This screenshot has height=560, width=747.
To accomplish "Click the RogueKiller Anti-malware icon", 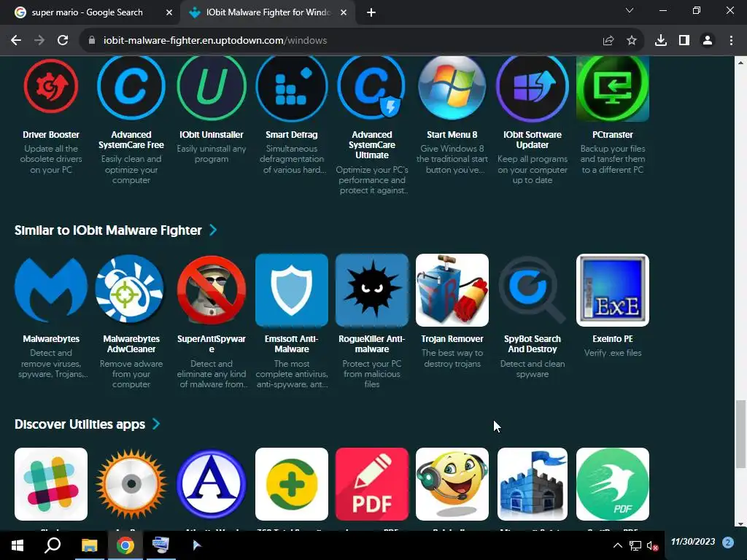I will tap(372, 290).
